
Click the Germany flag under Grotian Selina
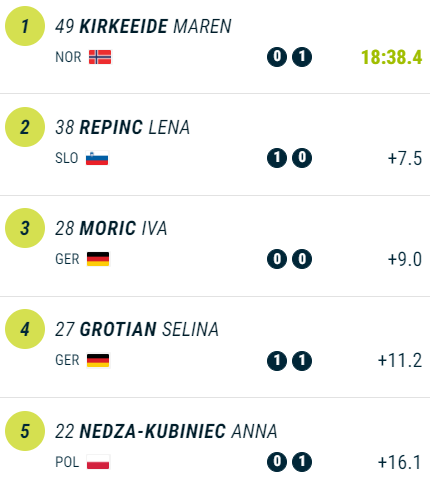98,360
